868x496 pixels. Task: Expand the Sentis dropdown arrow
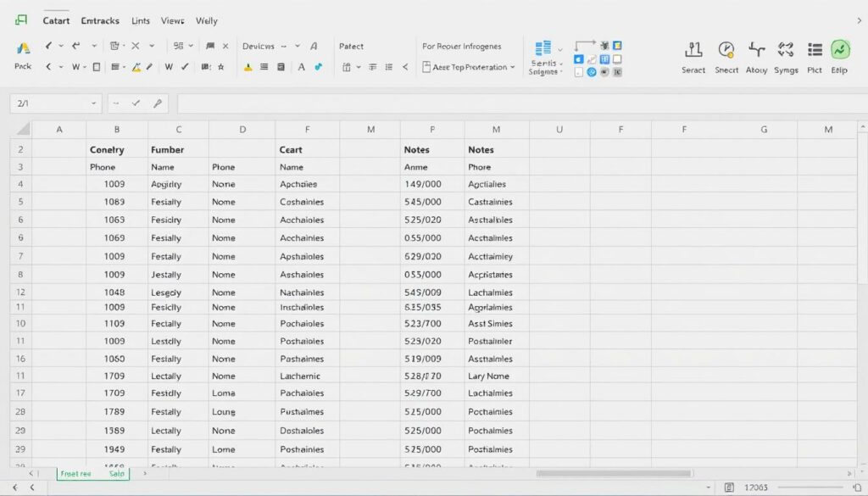560,50
